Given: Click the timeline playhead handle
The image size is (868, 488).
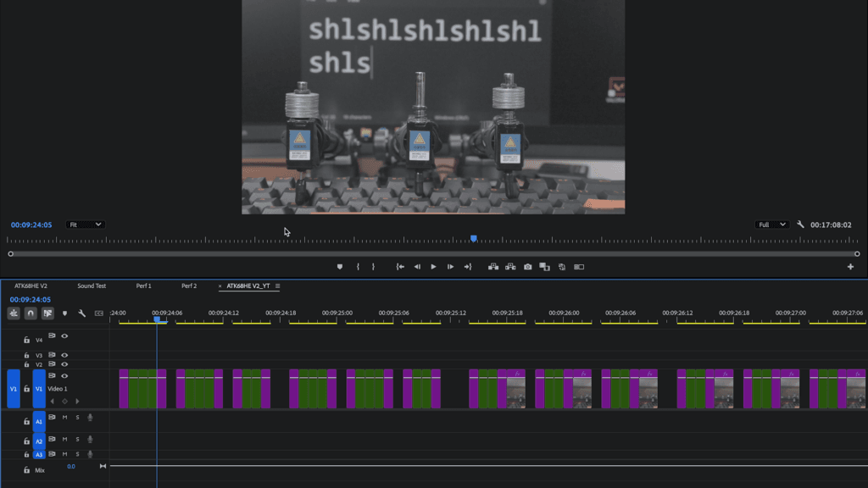Looking at the screenshot, I should [157, 319].
